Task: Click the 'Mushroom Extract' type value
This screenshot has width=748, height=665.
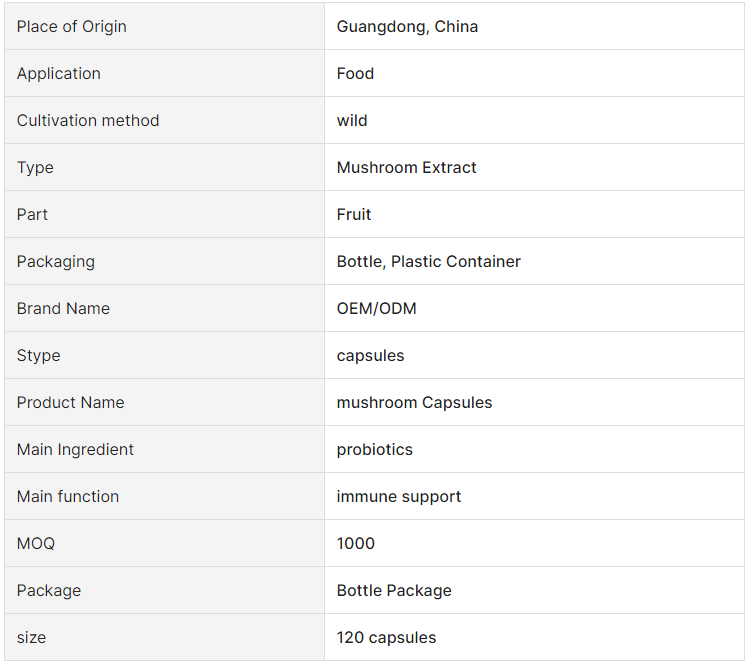Action: point(406,167)
